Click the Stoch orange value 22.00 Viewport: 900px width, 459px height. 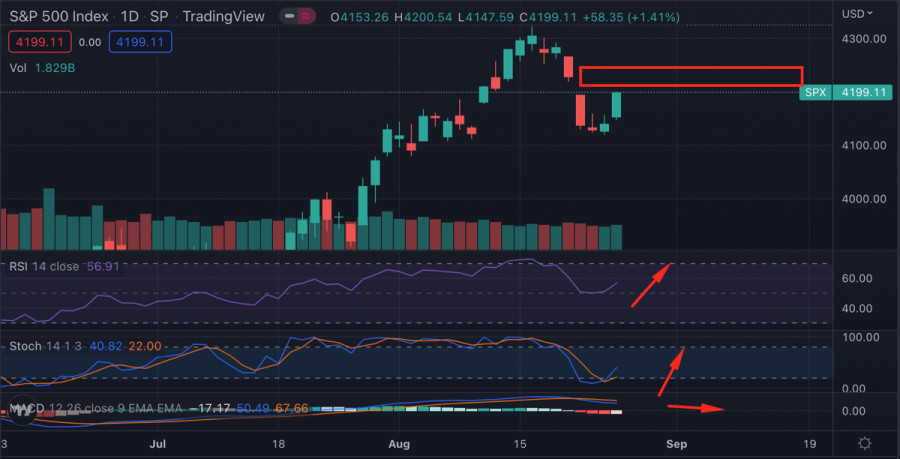pos(144,347)
